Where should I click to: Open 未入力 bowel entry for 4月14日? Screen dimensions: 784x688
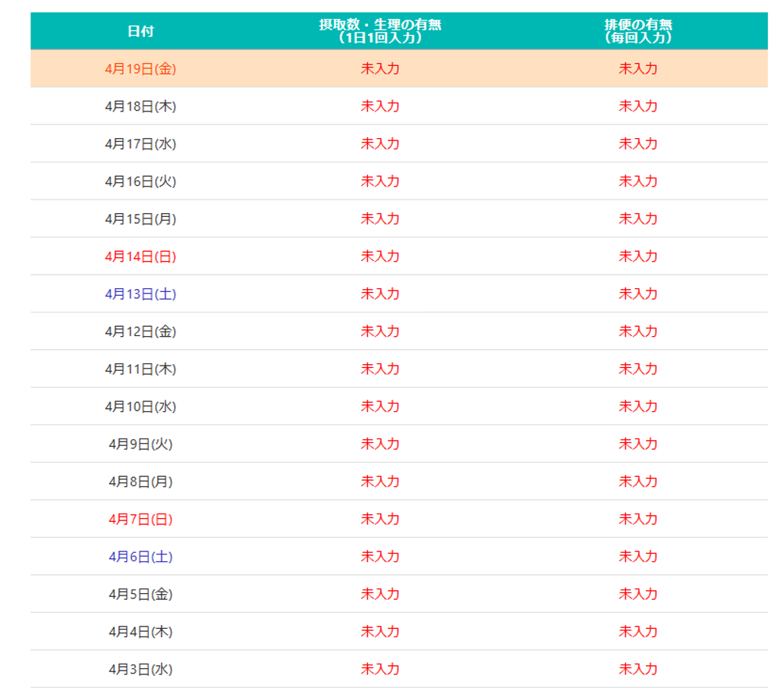coord(638,256)
